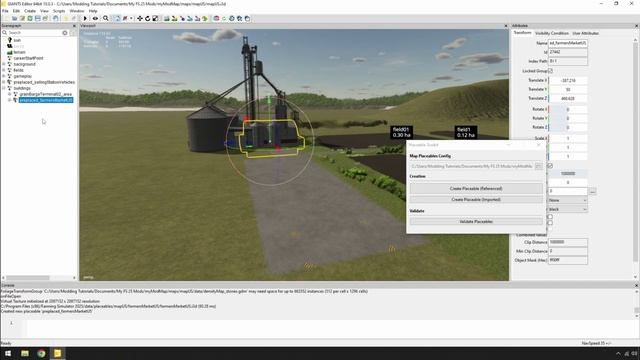640x360 pixels.
Task: Click Create Placeable (Referenced) button
Action: [x=476, y=189]
